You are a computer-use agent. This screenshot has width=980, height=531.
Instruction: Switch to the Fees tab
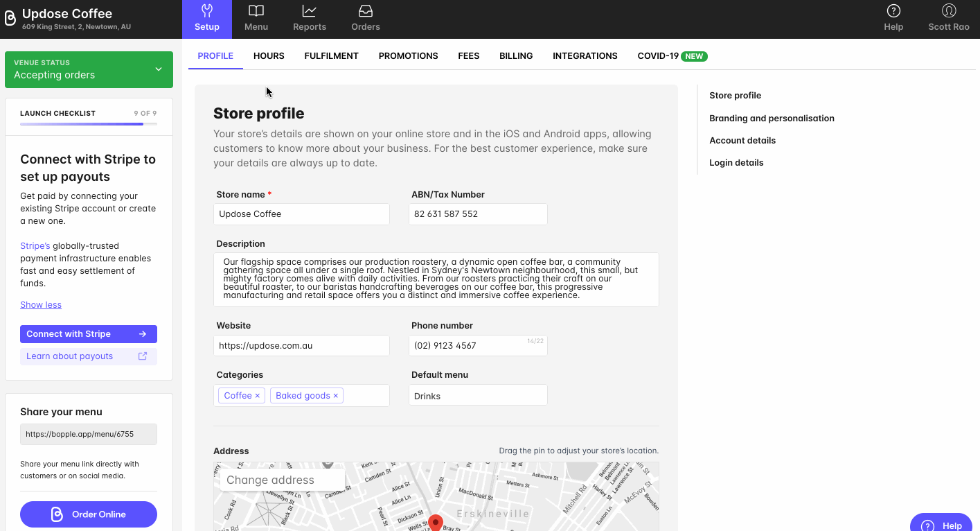click(x=469, y=56)
